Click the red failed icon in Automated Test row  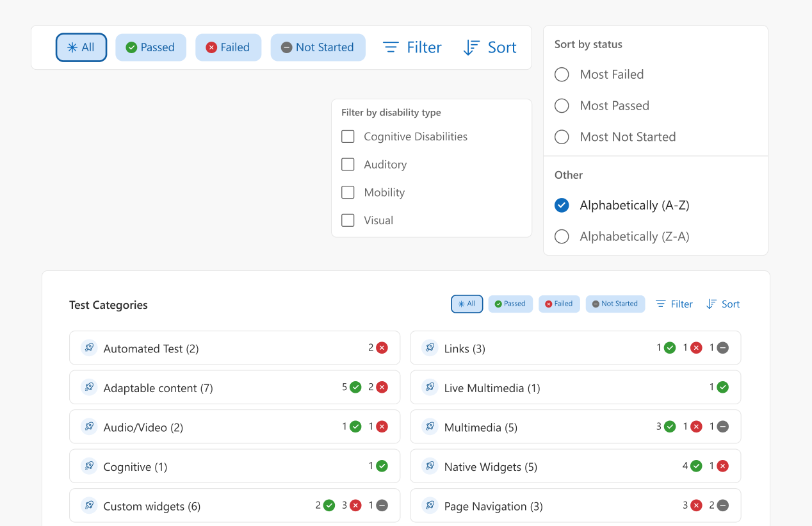tap(382, 348)
